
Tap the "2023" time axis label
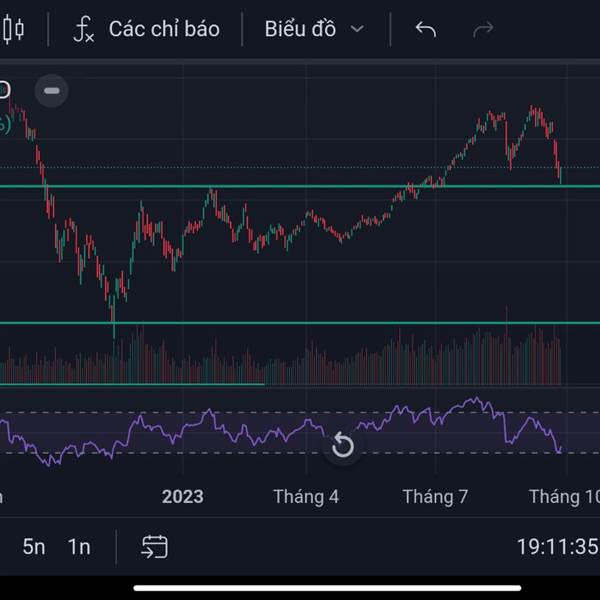(183, 497)
